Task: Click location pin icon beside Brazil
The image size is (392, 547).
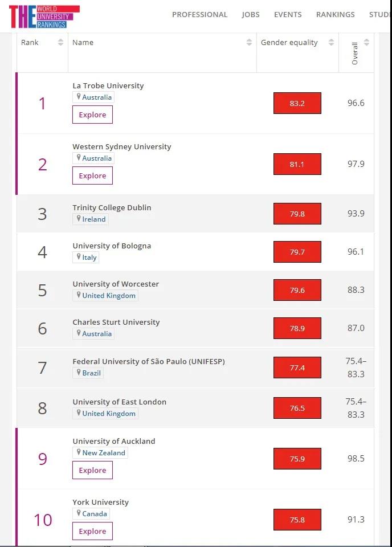Action: (x=79, y=372)
